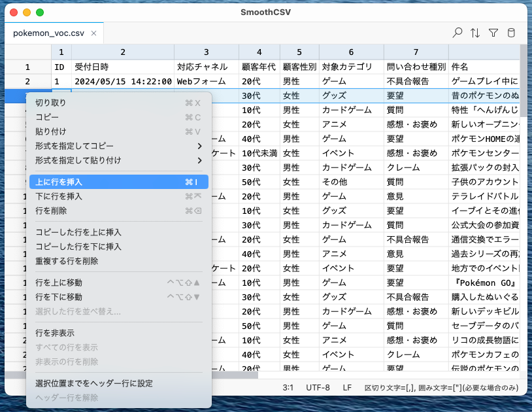This screenshot has width=532, height=412.
Task: Select column header 7
Action: click(416, 52)
